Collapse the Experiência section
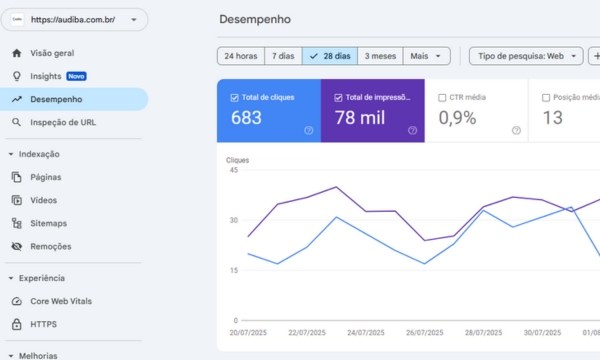 coord(11,278)
